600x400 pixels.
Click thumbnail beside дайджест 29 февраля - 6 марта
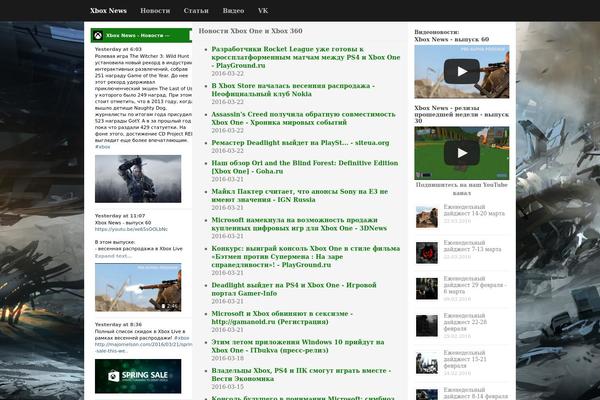[427, 288]
